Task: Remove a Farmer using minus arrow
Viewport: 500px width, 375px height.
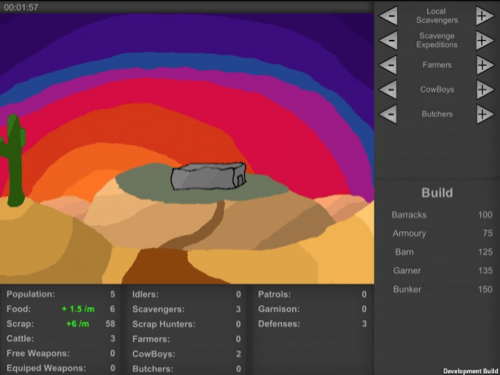Action: coord(389,65)
